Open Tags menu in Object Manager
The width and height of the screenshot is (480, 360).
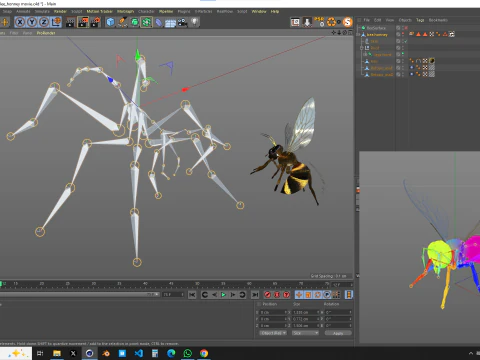point(420,20)
